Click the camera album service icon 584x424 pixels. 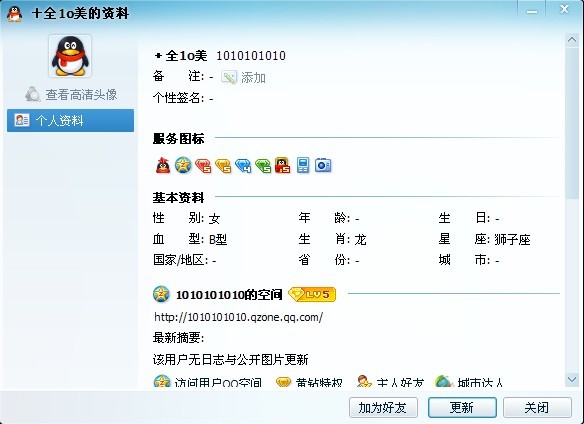[323, 165]
